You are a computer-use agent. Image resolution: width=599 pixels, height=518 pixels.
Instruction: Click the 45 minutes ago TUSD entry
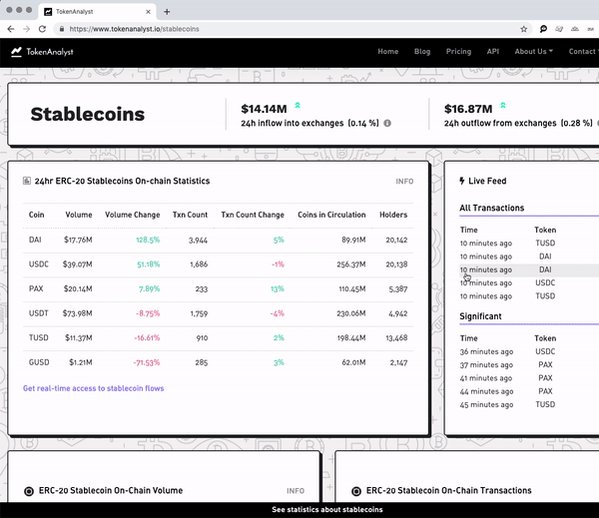[529, 405]
